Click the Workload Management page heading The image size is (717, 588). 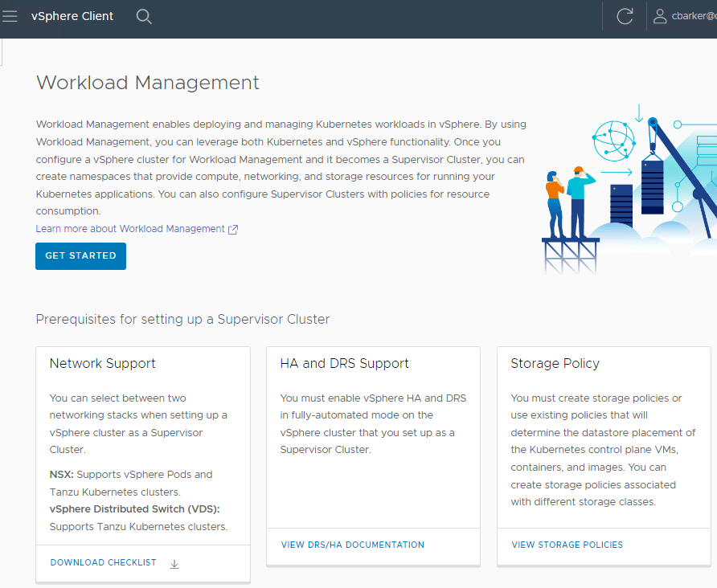click(x=148, y=83)
